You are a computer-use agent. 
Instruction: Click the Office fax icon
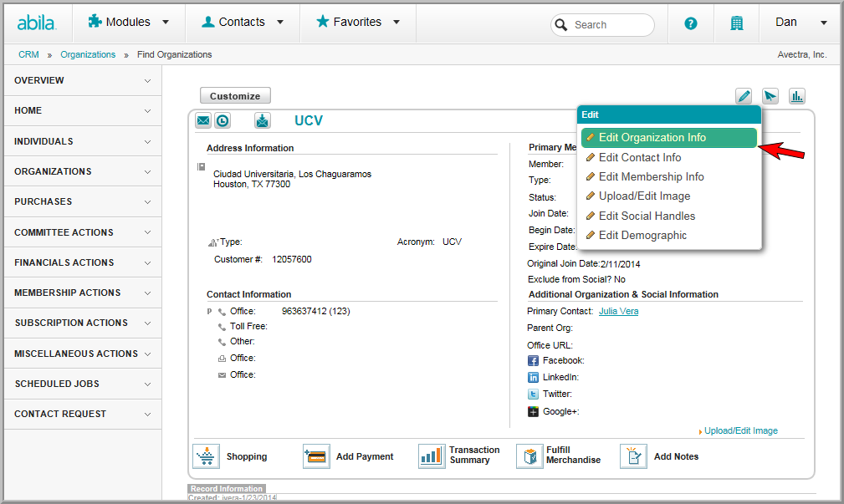[222, 359]
